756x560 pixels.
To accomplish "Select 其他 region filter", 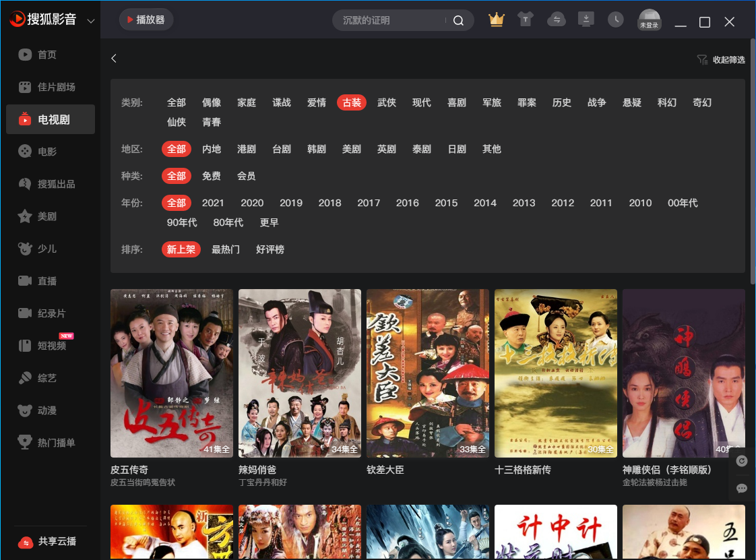I will [x=491, y=148].
